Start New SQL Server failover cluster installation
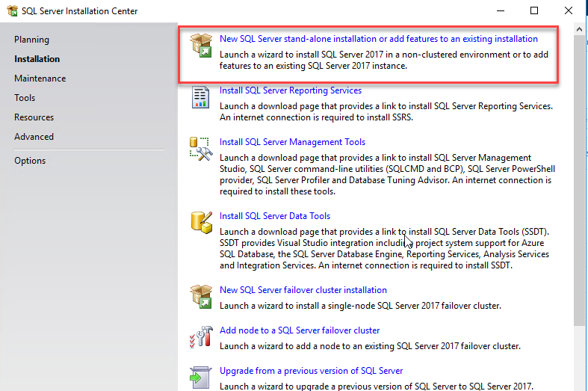The image size is (588, 391). coord(303,290)
